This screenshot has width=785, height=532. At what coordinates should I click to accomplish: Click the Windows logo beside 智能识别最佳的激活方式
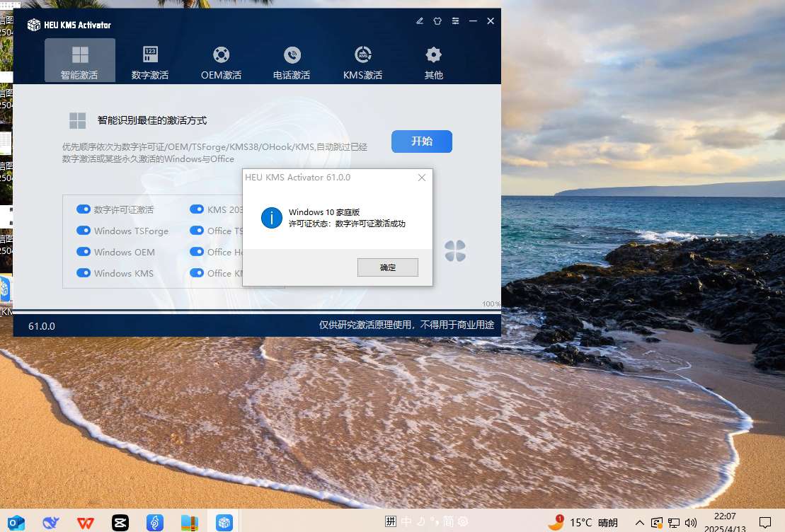[78, 120]
